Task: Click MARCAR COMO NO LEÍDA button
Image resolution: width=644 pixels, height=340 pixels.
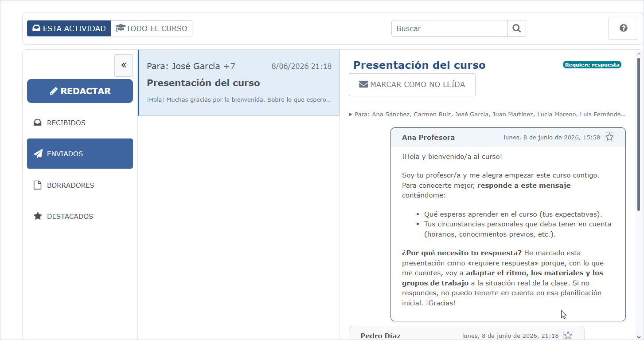Action: coord(412,85)
